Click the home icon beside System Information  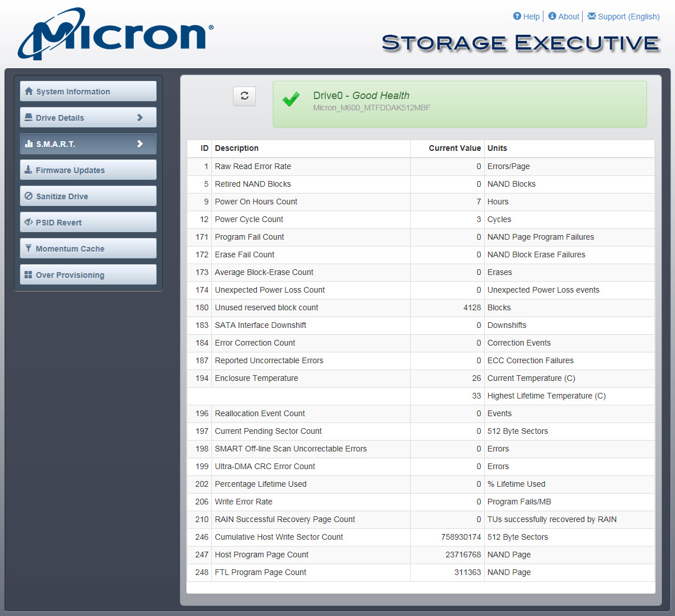(29, 91)
